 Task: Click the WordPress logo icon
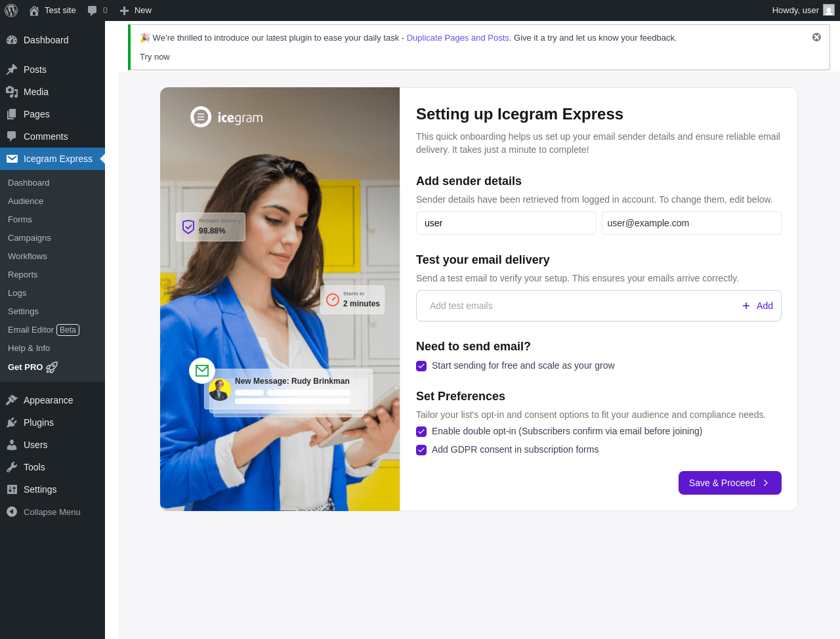click(11, 10)
